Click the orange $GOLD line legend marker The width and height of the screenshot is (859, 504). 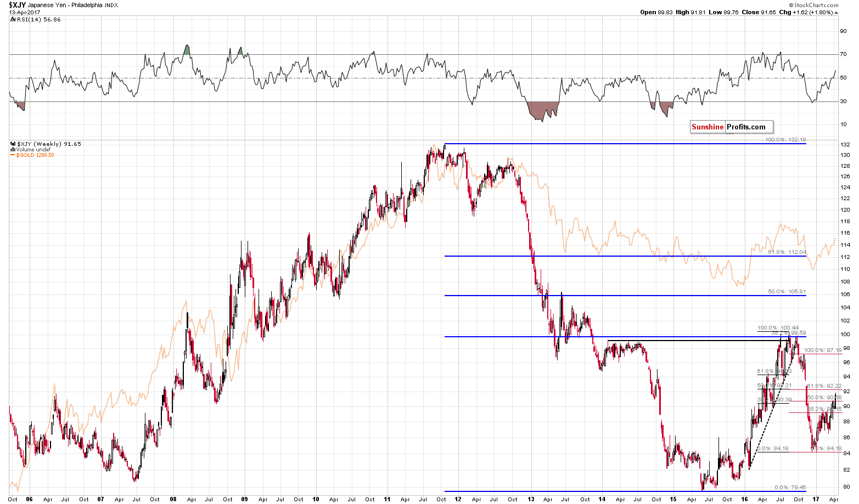coord(13,155)
